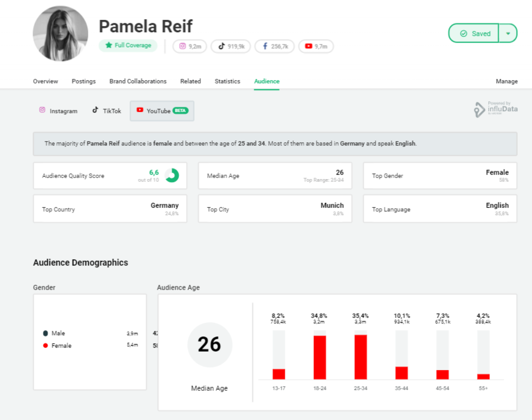Switch to the Postings tab
The image size is (532, 420).
pos(84,81)
